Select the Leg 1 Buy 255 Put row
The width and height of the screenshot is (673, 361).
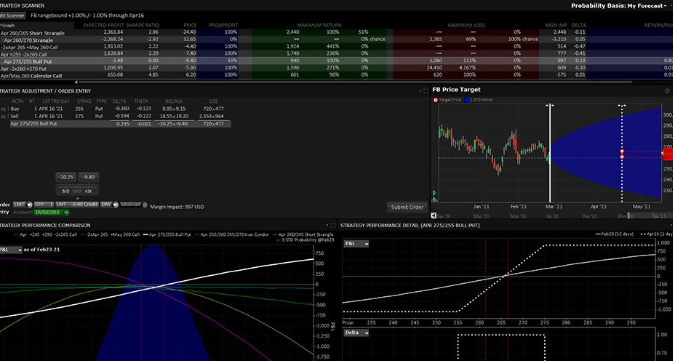click(115, 109)
